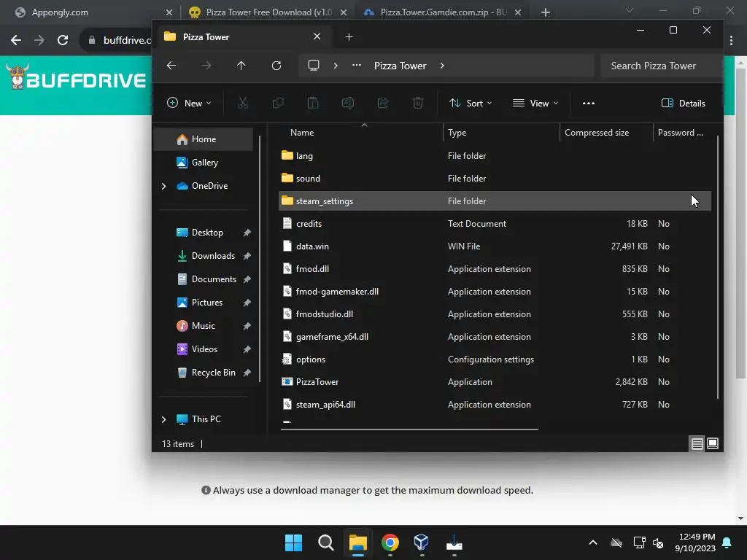Click Google Chrome taskbar icon
The image size is (747, 560).
[x=390, y=542]
